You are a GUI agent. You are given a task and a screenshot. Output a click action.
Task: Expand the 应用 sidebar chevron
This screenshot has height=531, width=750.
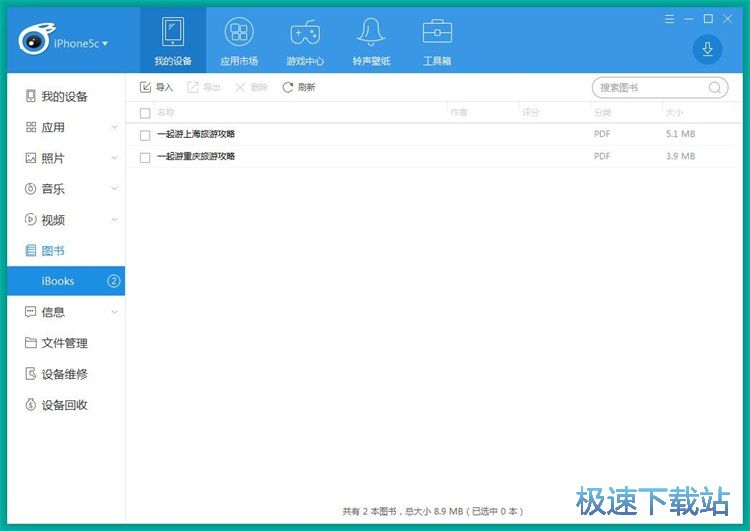[114, 127]
